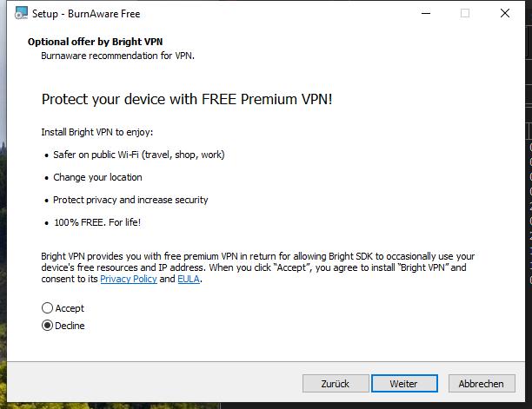
Task: Open the EULA link
Action: point(189,279)
